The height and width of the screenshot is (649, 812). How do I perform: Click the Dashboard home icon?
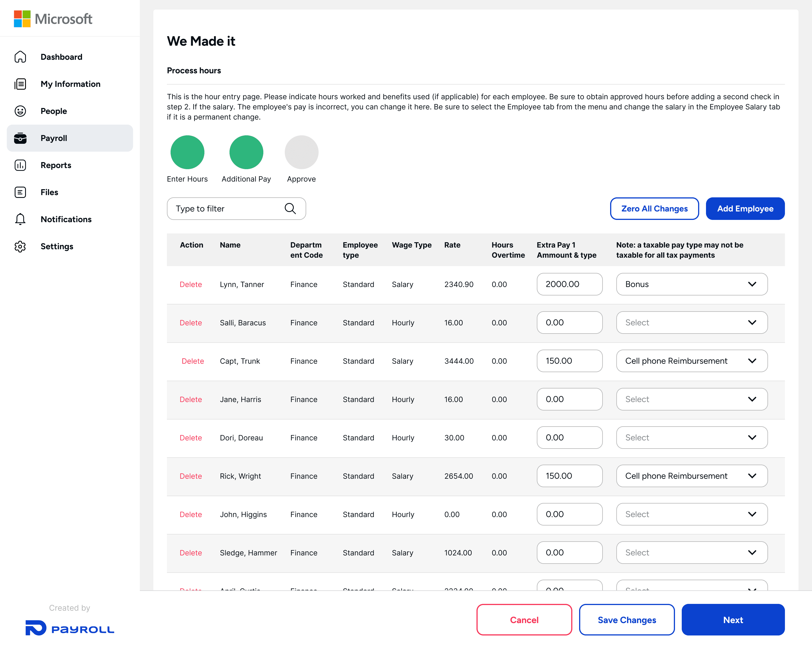pos(20,57)
